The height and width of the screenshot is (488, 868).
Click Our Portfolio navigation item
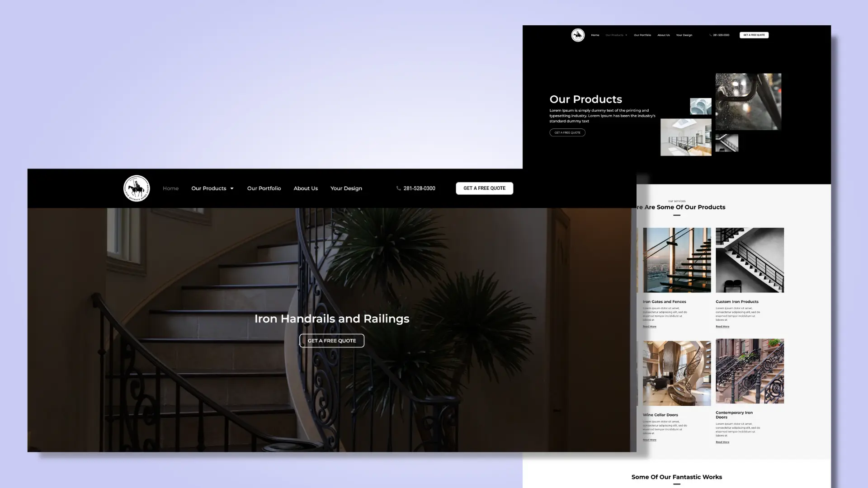[x=264, y=188]
